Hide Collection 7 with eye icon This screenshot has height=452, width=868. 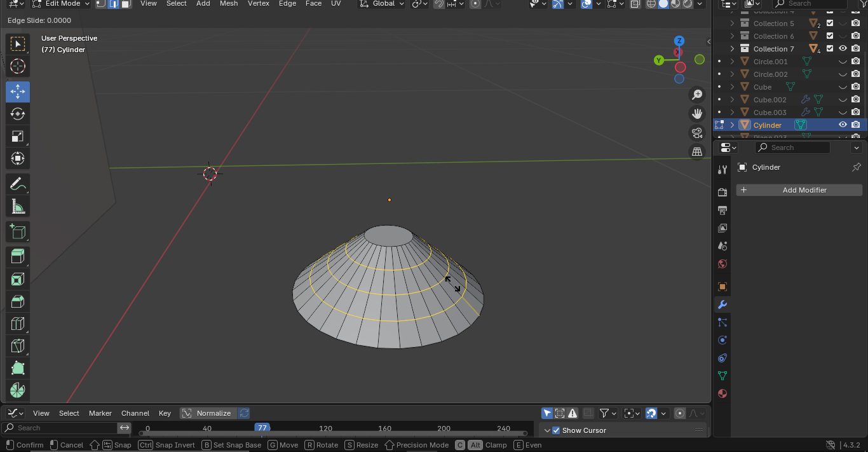(843, 49)
